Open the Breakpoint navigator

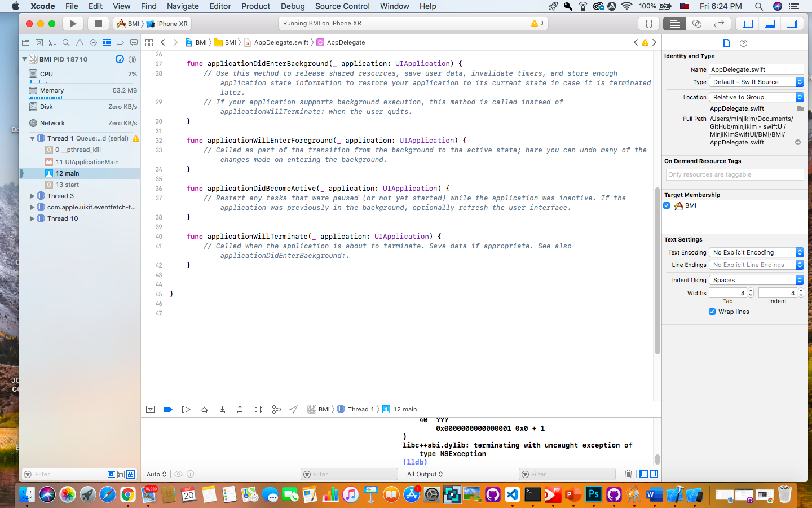(120, 42)
